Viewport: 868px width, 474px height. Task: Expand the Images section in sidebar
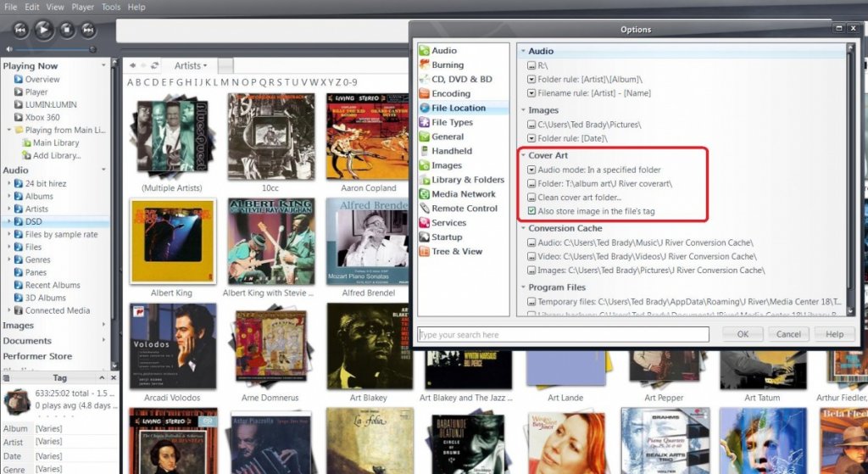click(x=103, y=326)
